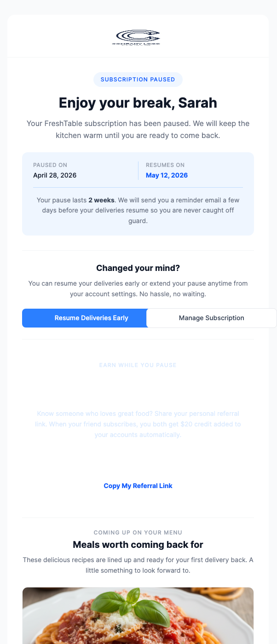277x644 pixels.
Task: Click the May 12, 2026 resume date link
Action: click(167, 175)
